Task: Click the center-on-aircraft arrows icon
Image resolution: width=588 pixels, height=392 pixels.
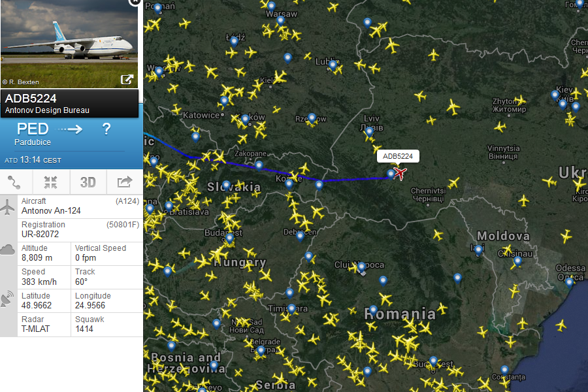Action: [x=50, y=182]
